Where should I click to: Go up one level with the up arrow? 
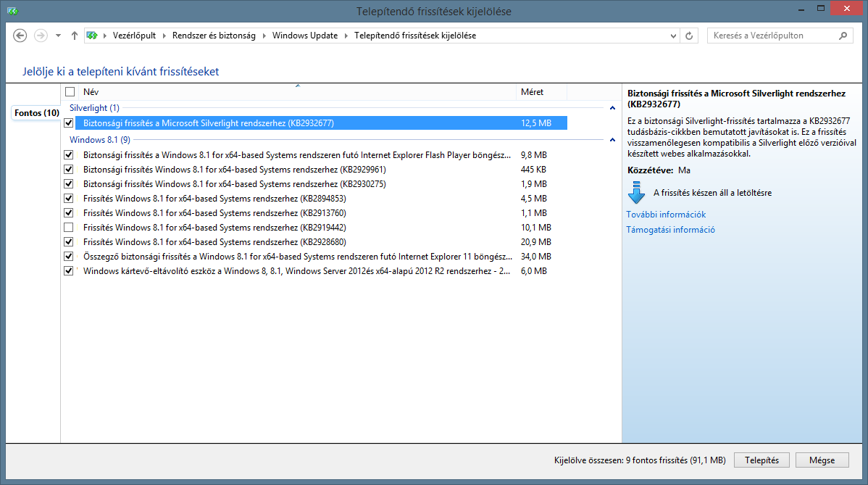74,36
